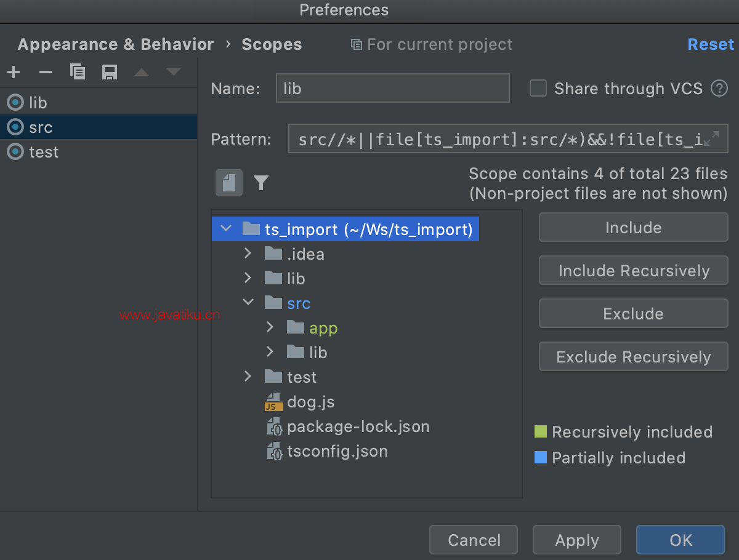Click the OK button
This screenshot has height=560, width=739.
(680, 540)
